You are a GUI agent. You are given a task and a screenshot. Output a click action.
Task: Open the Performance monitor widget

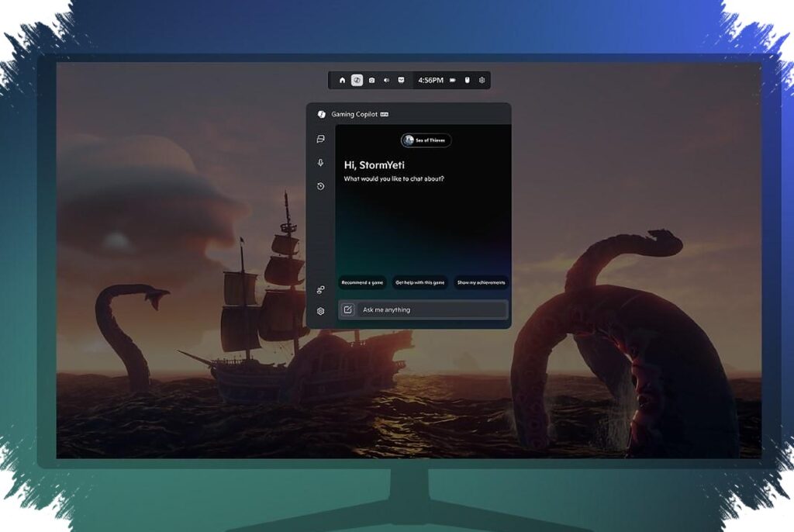[401, 80]
